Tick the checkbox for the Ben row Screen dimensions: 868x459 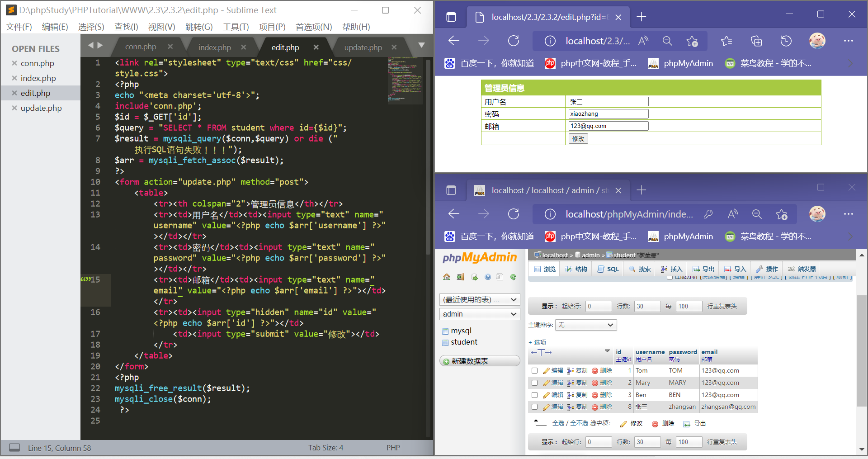pos(534,395)
